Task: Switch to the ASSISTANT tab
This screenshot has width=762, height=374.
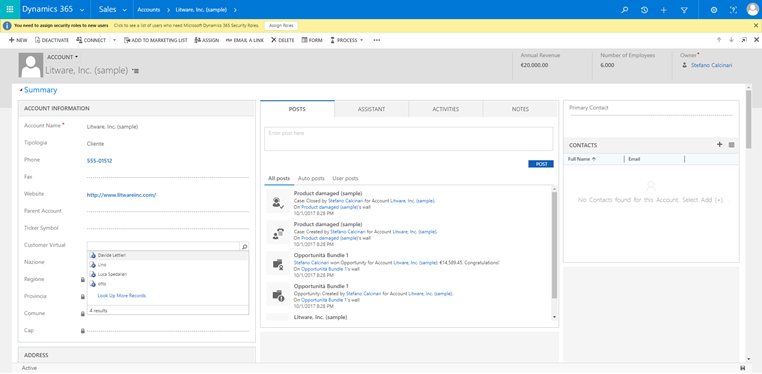Action: 372,109
